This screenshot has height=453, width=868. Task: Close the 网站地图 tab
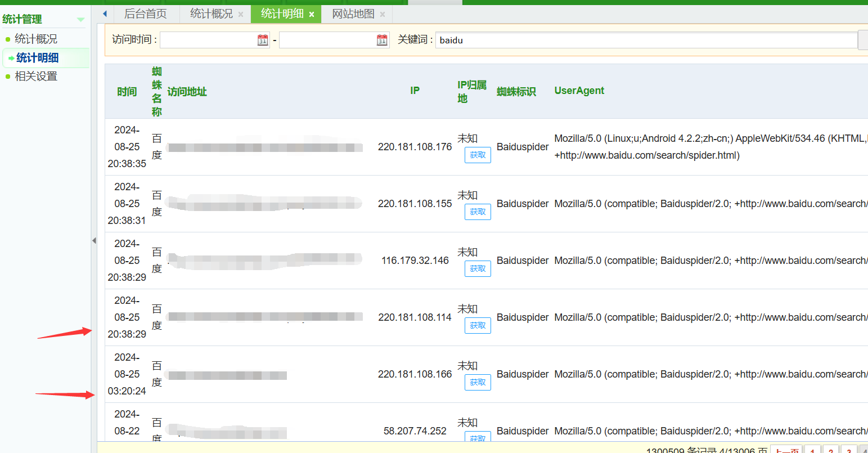coord(383,15)
